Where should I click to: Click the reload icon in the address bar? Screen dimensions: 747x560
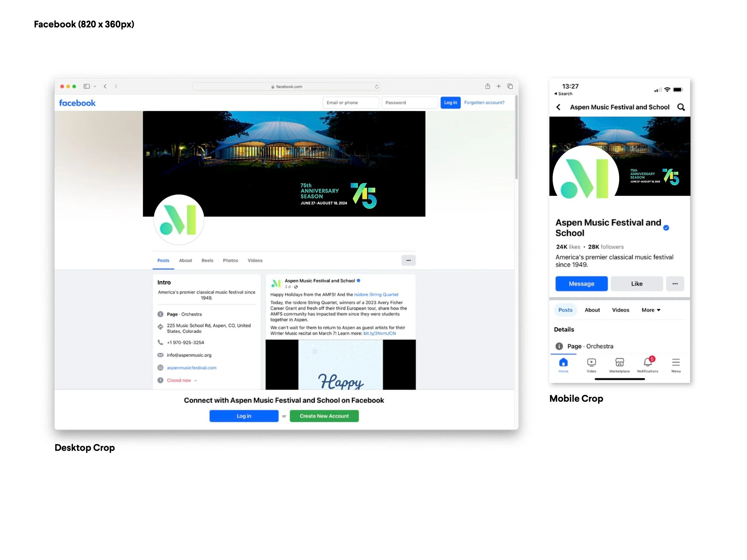tap(376, 87)
